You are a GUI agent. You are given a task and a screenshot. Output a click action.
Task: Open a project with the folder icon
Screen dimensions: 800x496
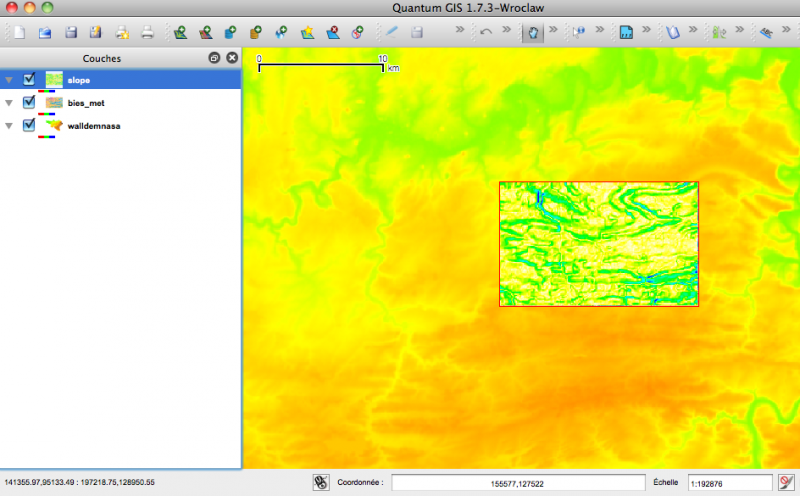click(45, 32)
